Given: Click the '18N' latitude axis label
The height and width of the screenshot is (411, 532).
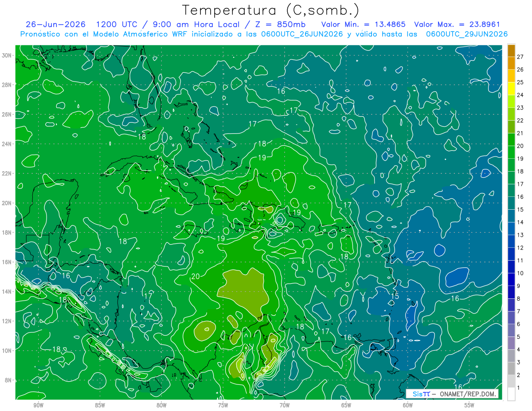Looking at the screenshot, I should click(7, 232).
